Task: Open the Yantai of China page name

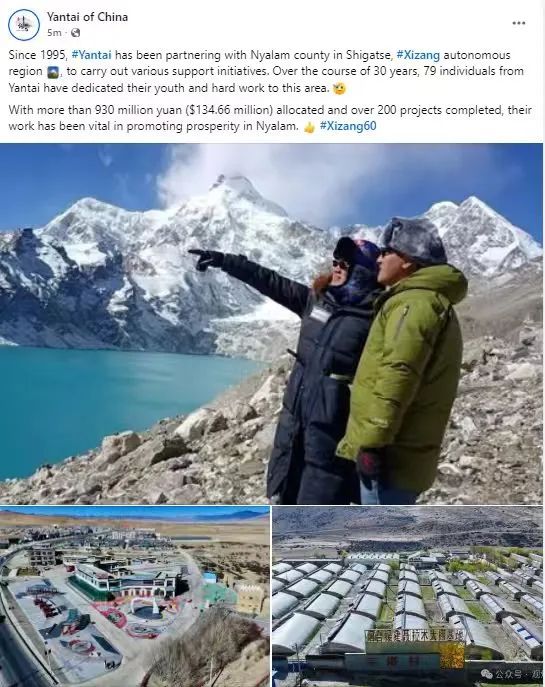Action: click(x=87, y=17)
